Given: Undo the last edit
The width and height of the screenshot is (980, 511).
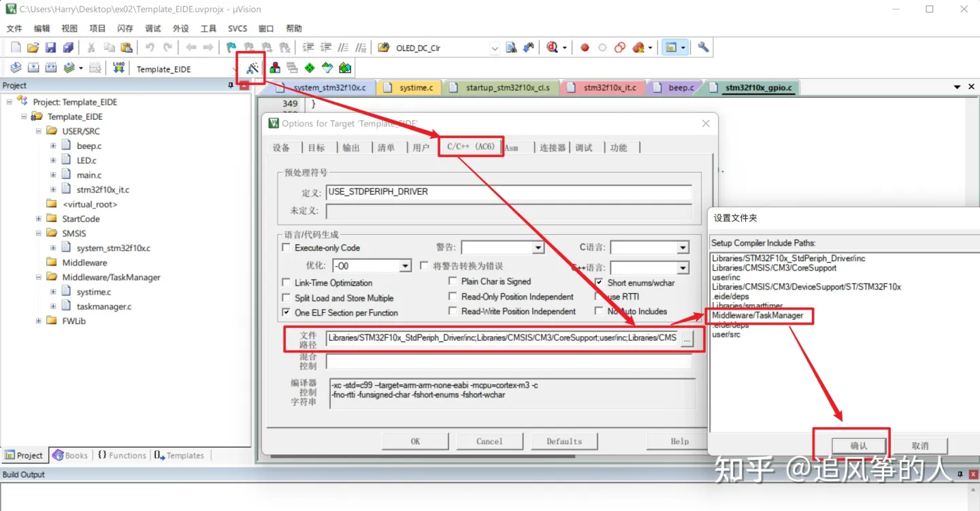Looking at the screenshot, I should point(150,48).
